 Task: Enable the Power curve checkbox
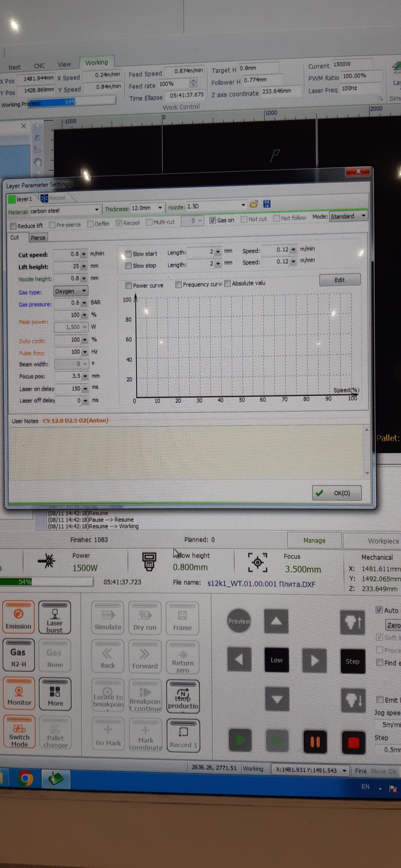click(x=128, y=286)
